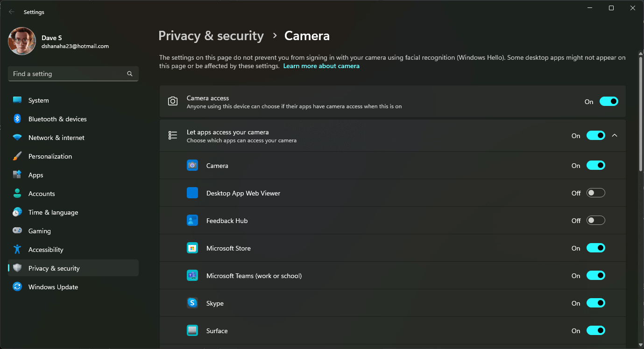Click the Camera breadcrumb title
This screenshot has width=644, height=349.
307,36
